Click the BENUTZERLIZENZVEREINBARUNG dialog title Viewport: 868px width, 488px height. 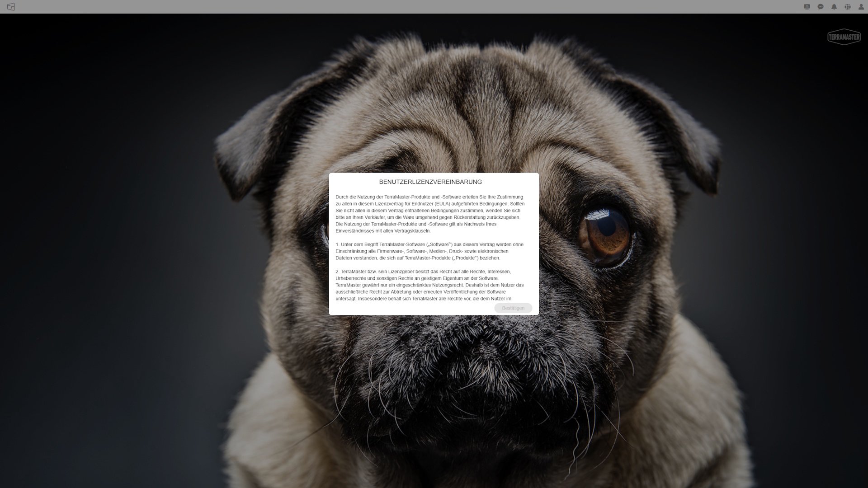430,182
